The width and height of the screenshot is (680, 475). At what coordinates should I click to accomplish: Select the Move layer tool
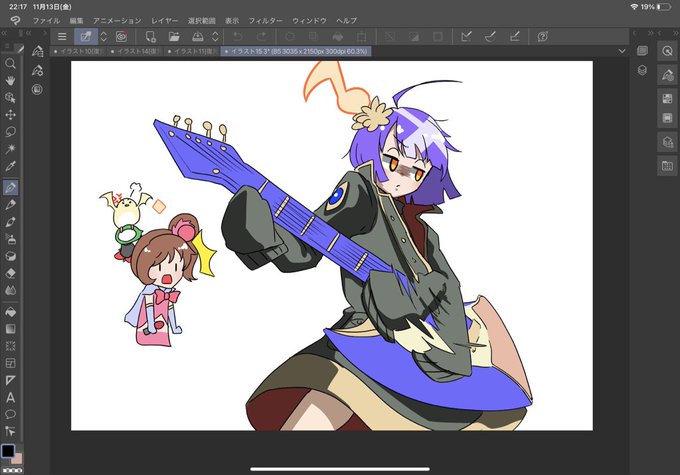click(10, 115)
